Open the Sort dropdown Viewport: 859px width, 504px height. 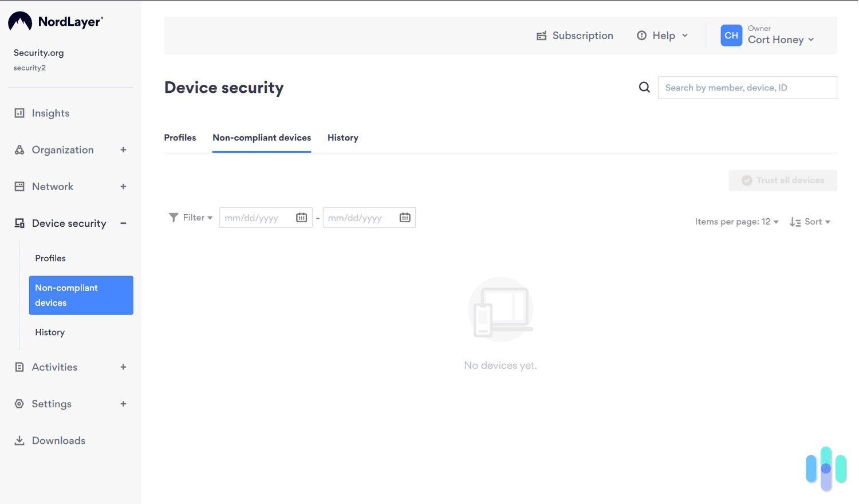click(x=810, y=222)
